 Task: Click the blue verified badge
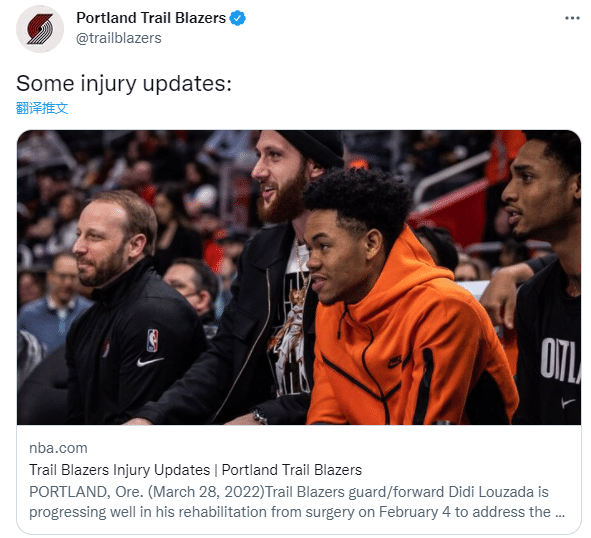click(x=238, y=18)
